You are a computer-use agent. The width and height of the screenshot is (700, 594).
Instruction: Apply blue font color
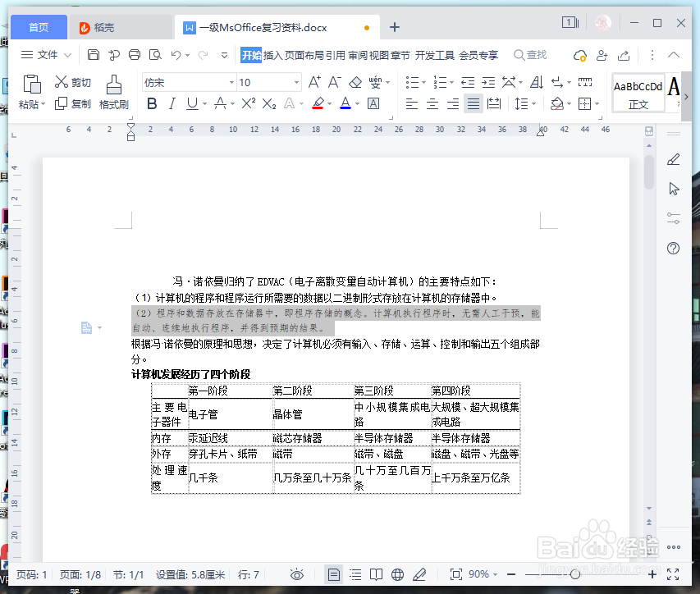[x=345, y=104]
